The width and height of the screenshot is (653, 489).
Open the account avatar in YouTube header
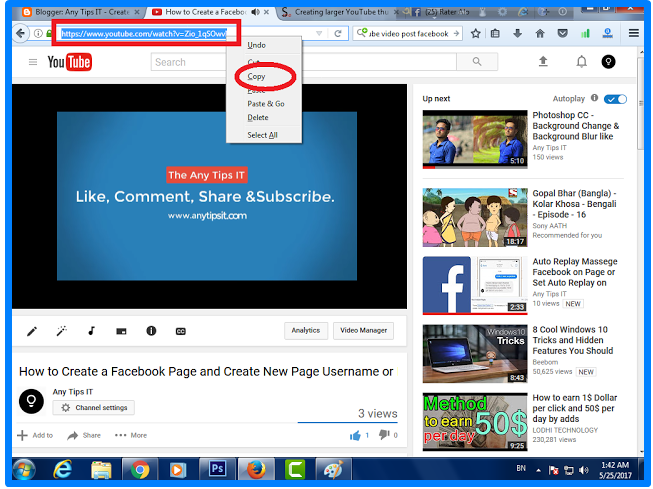(x=608, y=62)
